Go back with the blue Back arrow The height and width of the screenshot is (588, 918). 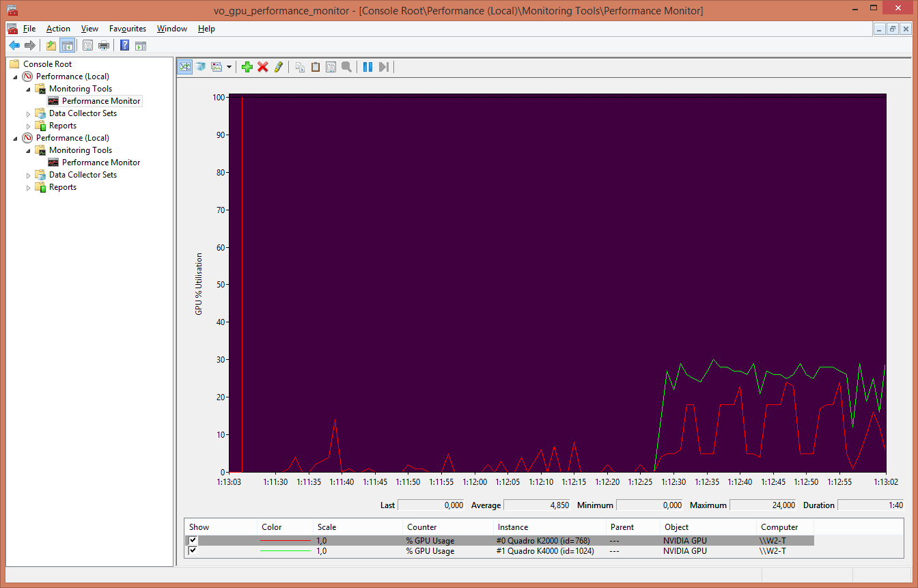(14, 46)
